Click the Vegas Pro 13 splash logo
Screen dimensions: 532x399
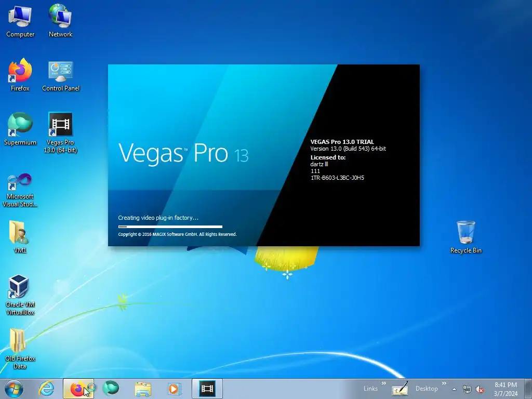[183, 153]
